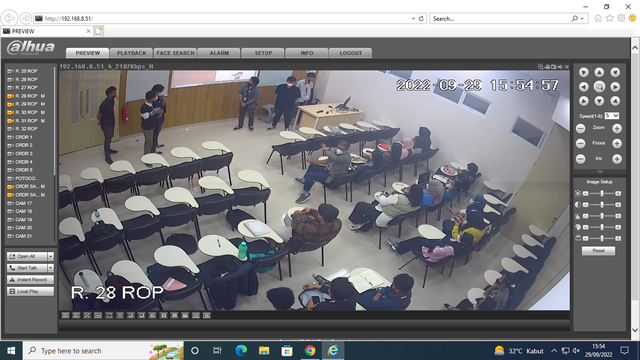
Task: Toggle the R. 31 ROP camera stream
Action: [26, 121]
